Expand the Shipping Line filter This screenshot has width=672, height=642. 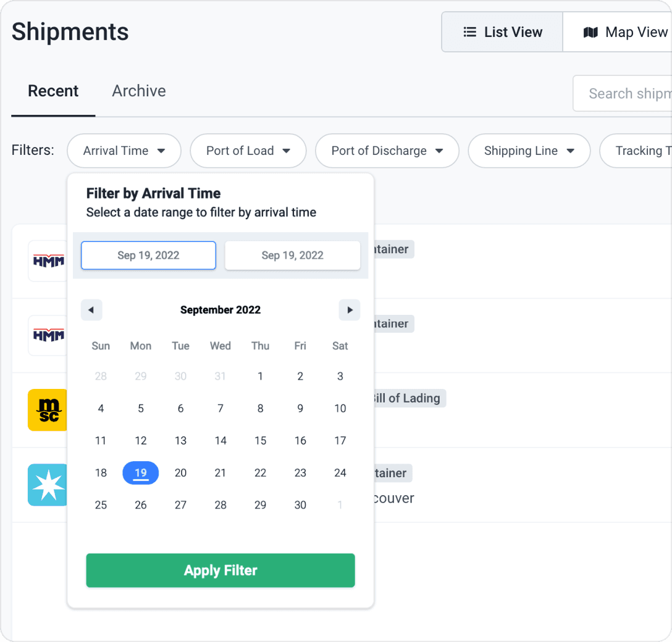click(x=529, y=151)
